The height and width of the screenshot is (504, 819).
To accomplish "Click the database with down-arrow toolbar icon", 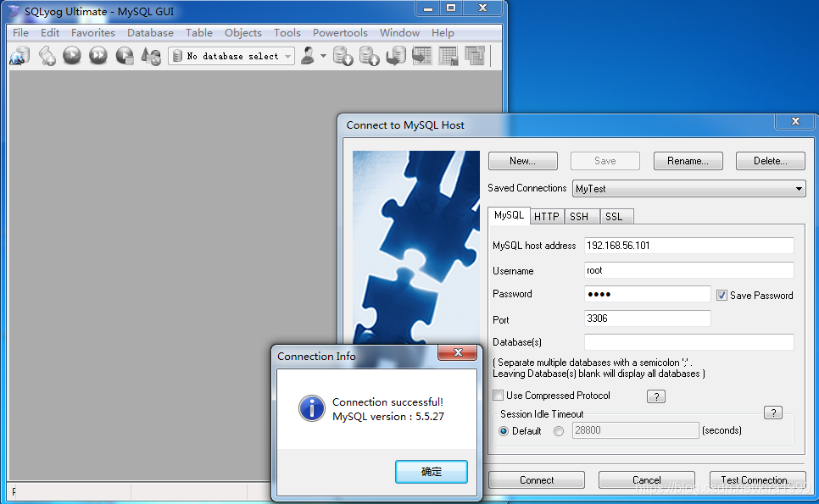I will [343, 56].
